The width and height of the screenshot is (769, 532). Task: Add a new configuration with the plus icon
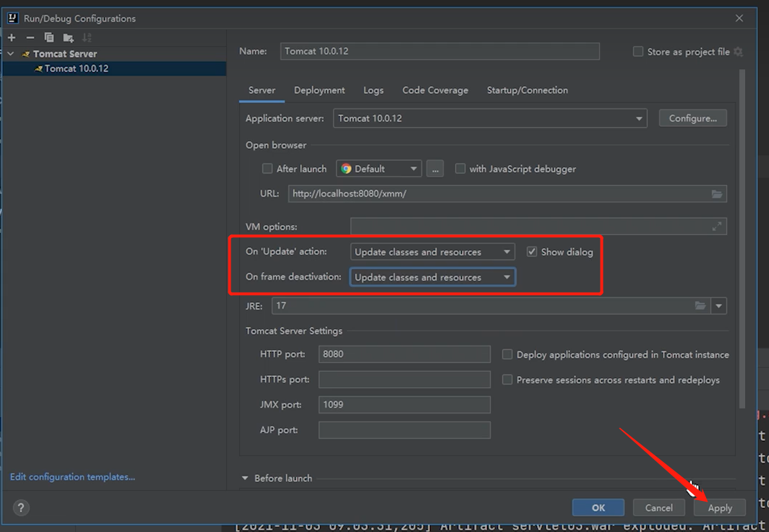pyautogui.click(x=12, y=38)
